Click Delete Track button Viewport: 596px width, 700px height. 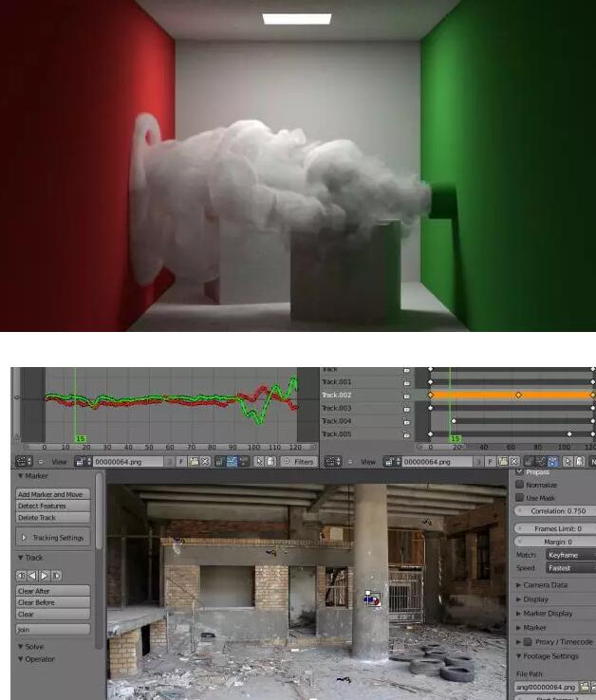(x=53, y=518)
